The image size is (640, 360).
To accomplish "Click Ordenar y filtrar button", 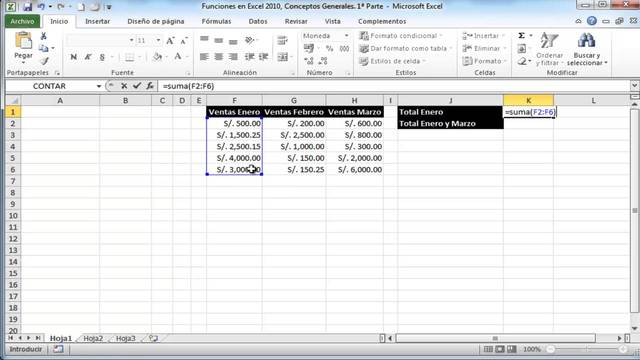I will click(549, 49).
